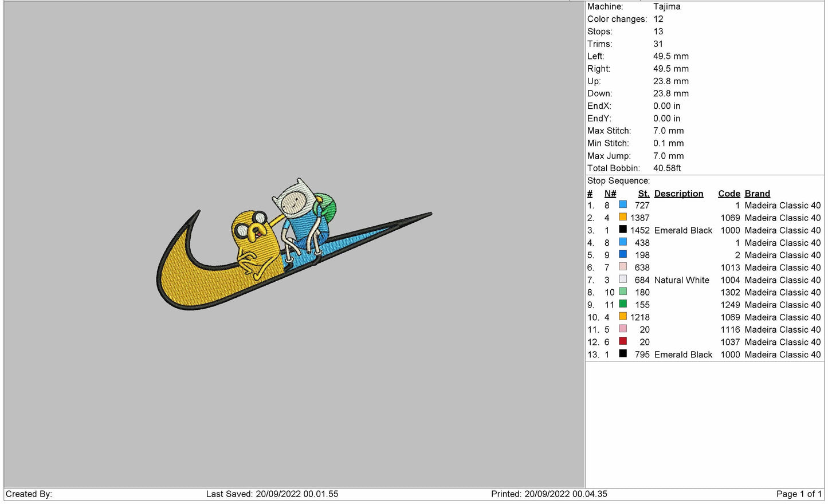This screenshot has height=504, width=828.
Task: Select the pale pink swatch in stop 6
Action: [x=623, y=267]
